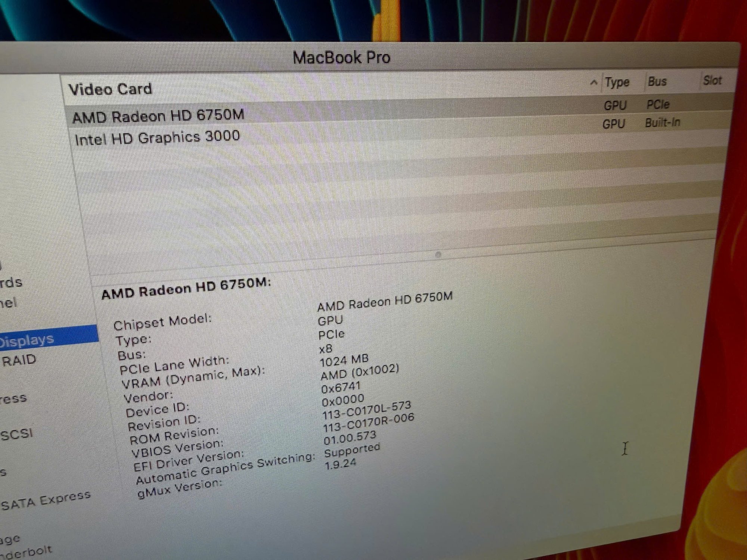Click the Bus column header
The image size is (747, 560).
click(x=657, y=81)
